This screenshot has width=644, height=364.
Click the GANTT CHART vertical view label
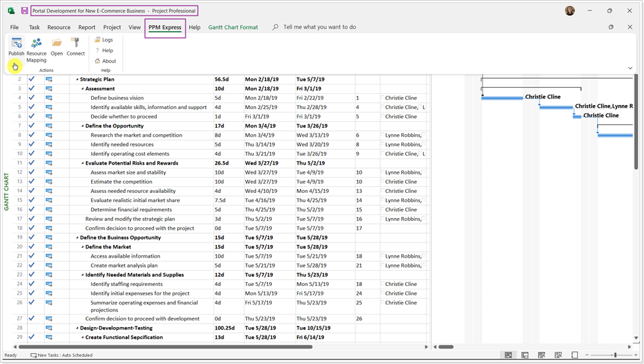pos(6,192)
